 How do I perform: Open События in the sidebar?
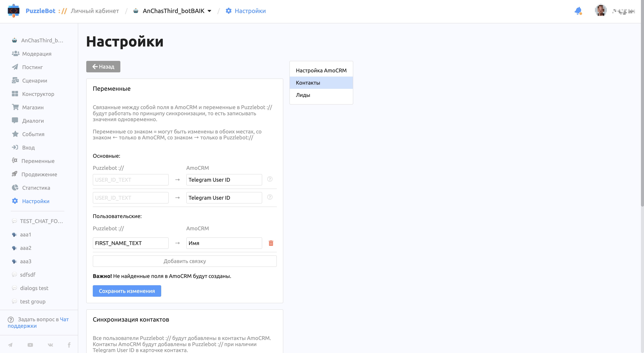[x=33, y=134]
